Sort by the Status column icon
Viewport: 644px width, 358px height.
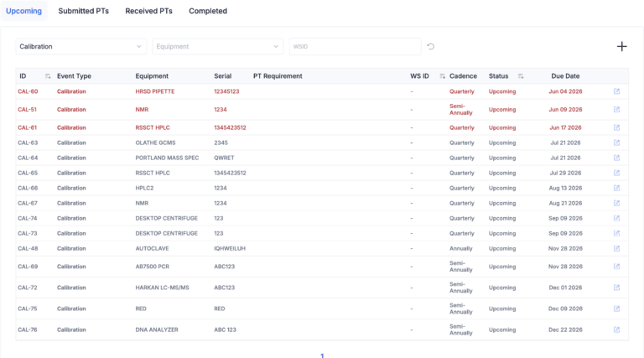(x=521, y=76)
